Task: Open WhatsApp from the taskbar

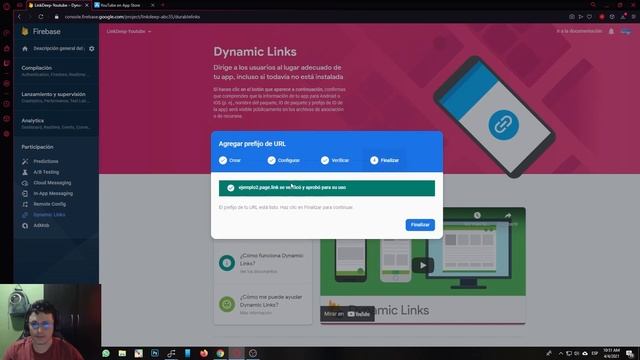Action: click(x=106, y=353)
